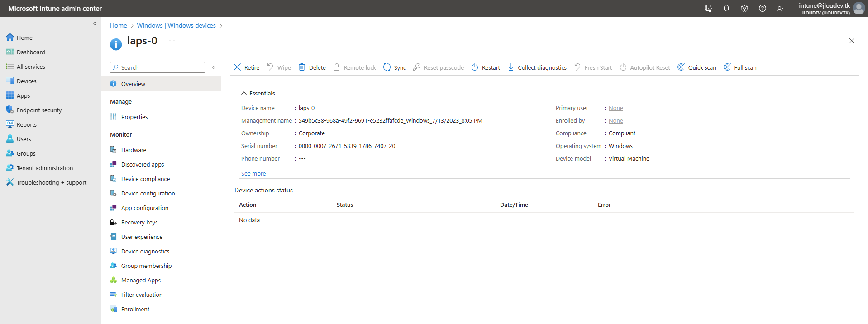Open the portal settings gear icon
This screenshot has height=324, width=868.
coord(744,8)
